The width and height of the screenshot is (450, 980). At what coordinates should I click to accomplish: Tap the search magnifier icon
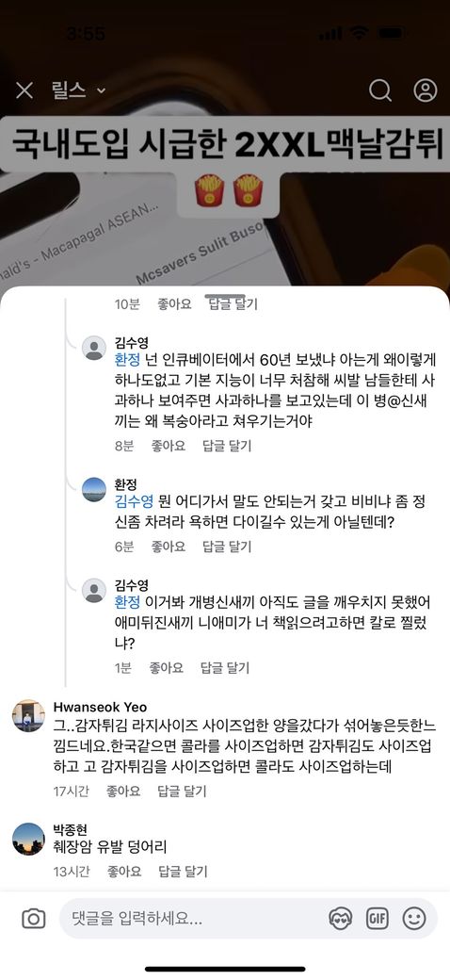pos(380,90)
